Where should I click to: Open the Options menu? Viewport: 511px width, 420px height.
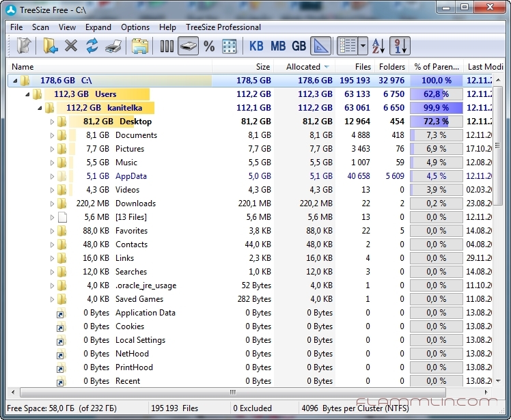coord(135,27)
